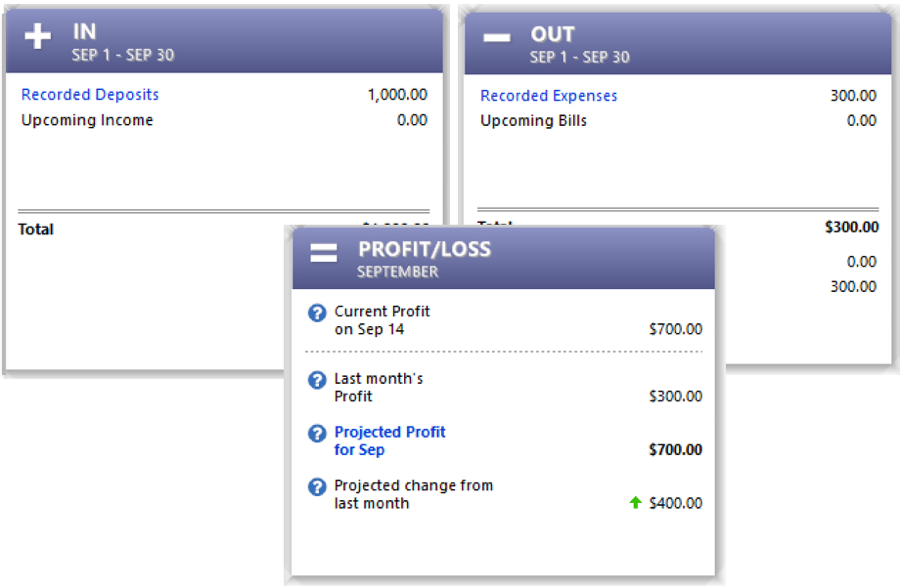Open the Recorded Expenses link
Image resolution: width=900 pixels, height=586 pixels.
[549, 95]
